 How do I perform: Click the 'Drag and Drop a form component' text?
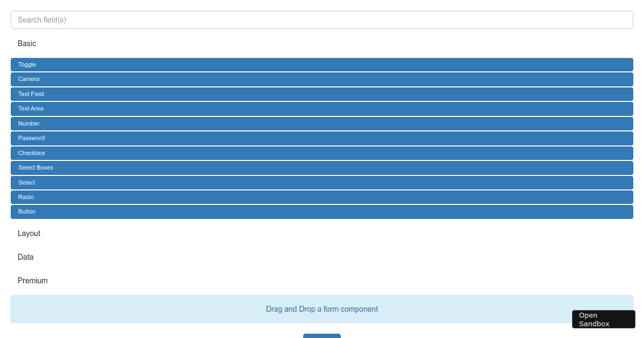[x=322, y=309]
